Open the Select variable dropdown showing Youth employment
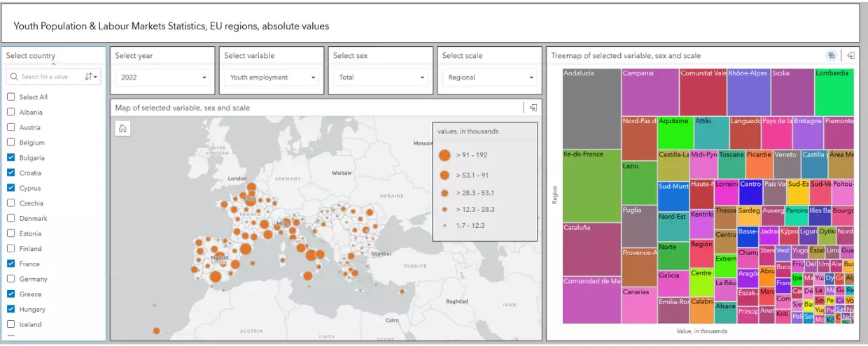The width and height of the screenshot is (868, 346). (x=272, y=78)
